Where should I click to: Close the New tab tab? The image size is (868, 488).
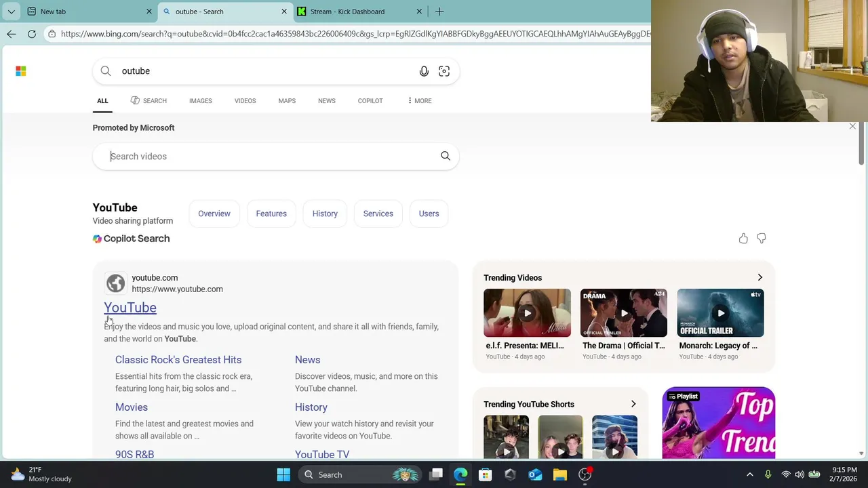[x=149, y=12]
